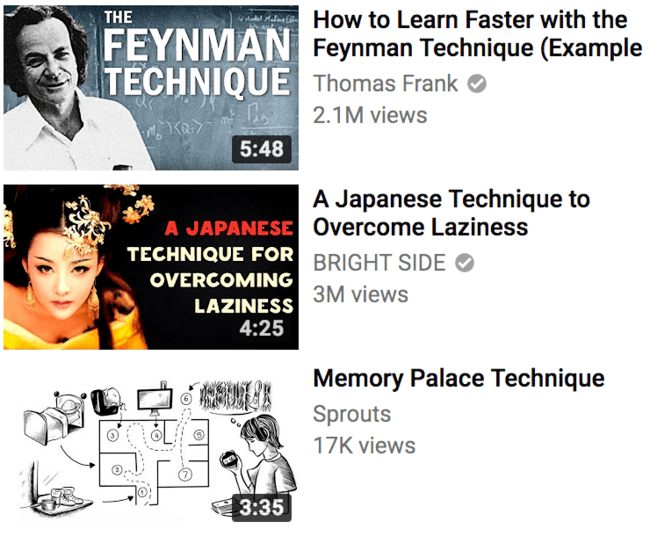Click the 'Memory Palace Technique' title
This screenshot has height=536, width=650.
458,378
